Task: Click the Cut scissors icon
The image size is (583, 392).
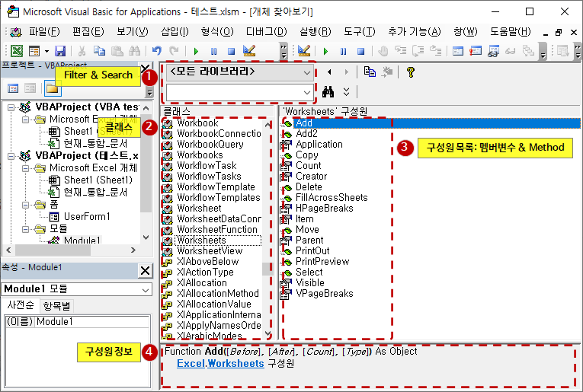Action: coord(82,50)
